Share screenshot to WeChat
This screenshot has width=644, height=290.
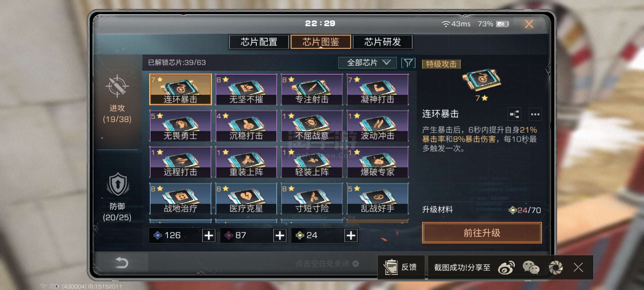click(531, 267)
